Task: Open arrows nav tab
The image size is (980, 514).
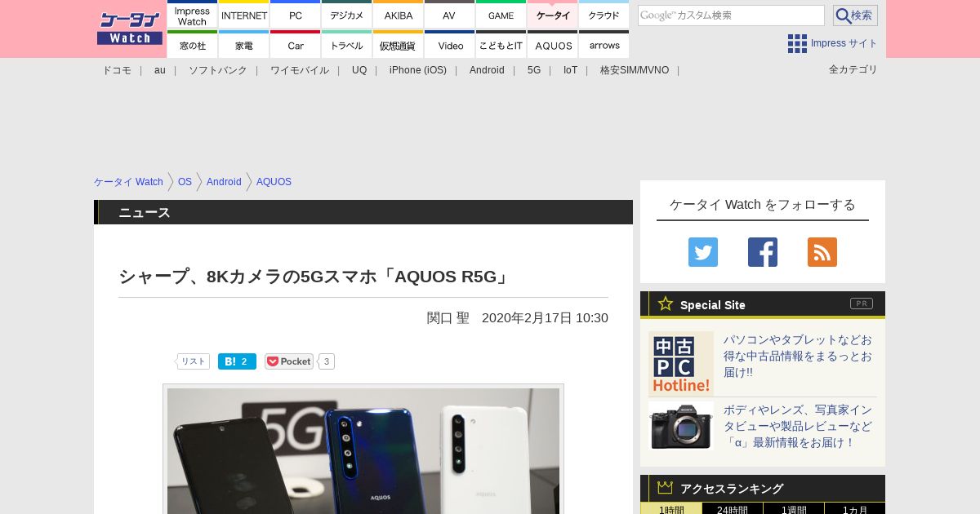Action: click(604, 44)
